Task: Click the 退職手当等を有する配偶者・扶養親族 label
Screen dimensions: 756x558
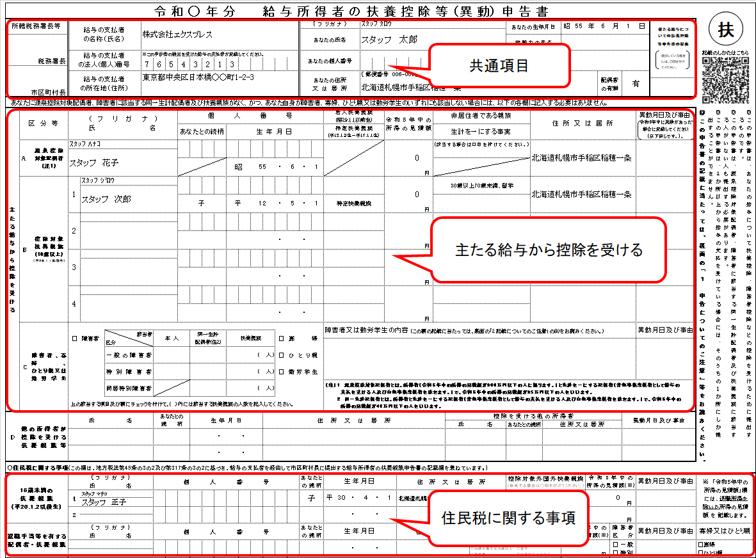Action: click(x=36, y=540)
